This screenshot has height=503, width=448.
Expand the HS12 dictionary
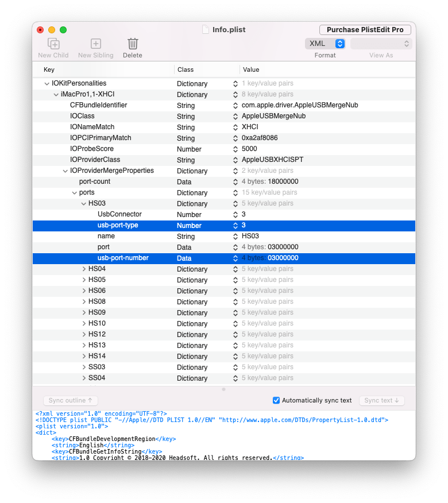click(x=84, y=334)
